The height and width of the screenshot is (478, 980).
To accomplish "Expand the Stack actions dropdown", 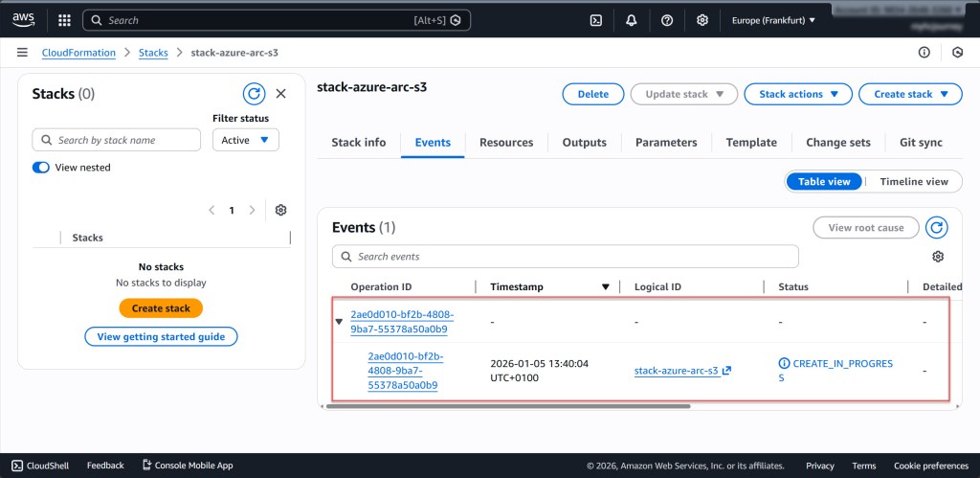I will click(x=797, y=94).
